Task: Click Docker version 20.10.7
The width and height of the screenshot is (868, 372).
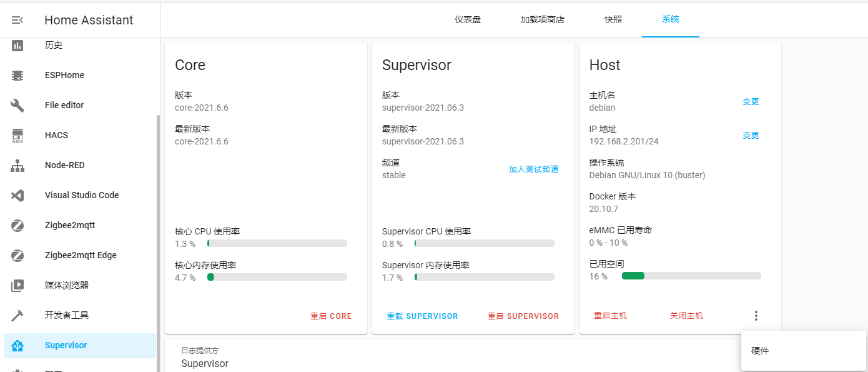Action: pos(604,209)
